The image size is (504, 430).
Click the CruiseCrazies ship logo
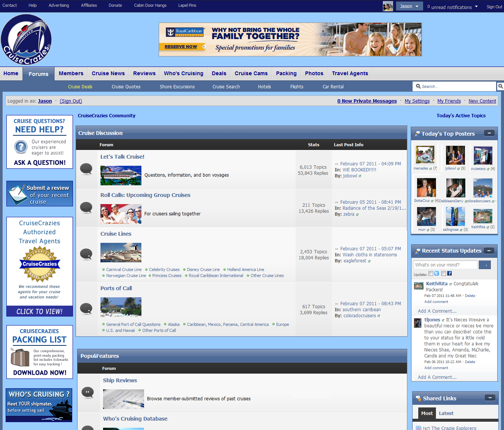pos(26,39)
